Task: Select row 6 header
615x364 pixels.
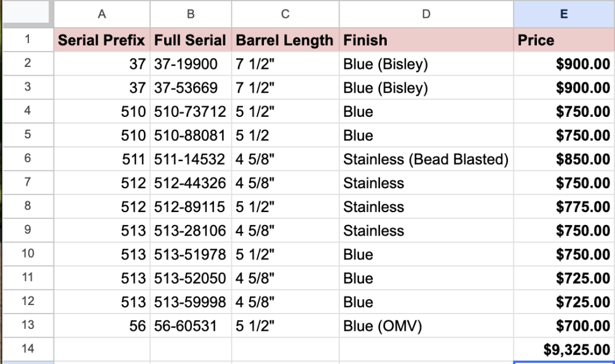Action: 28,159
